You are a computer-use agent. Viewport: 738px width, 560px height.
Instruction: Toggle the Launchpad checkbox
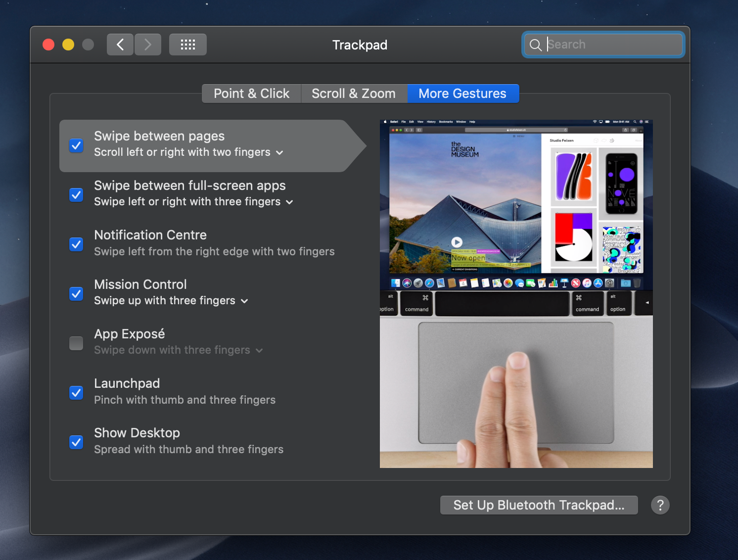76,393
